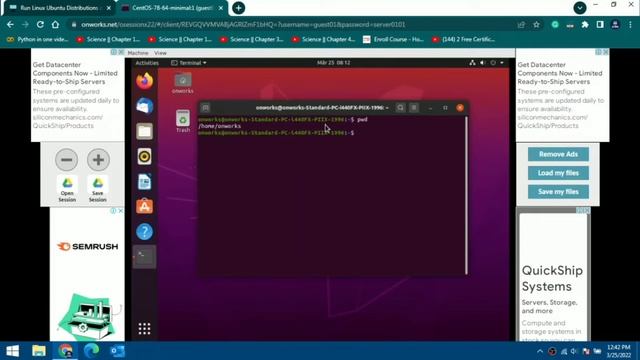Launch Thunderbird mail from the dock

144,106
